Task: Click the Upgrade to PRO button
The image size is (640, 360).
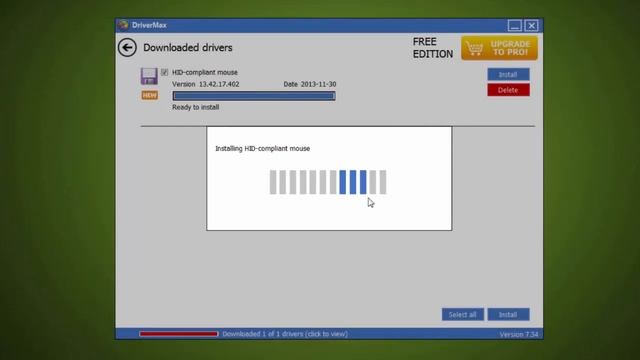Action: (499, 48)
